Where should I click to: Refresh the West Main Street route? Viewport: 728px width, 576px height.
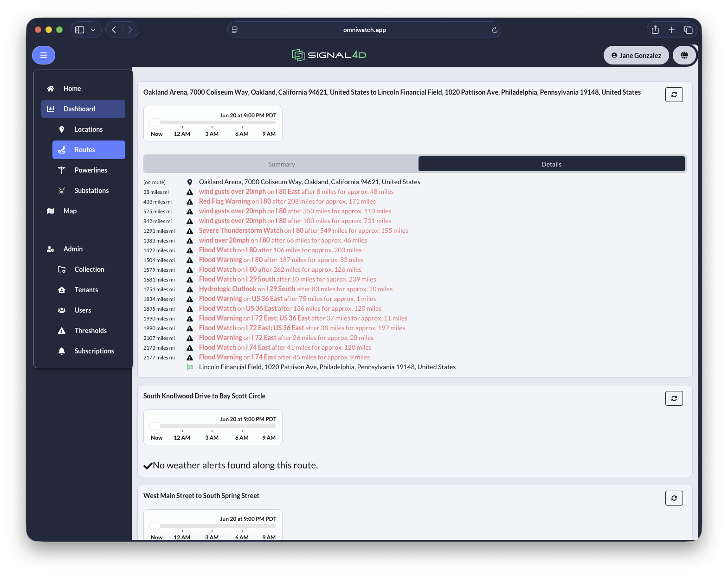click(x=674, y=498)
